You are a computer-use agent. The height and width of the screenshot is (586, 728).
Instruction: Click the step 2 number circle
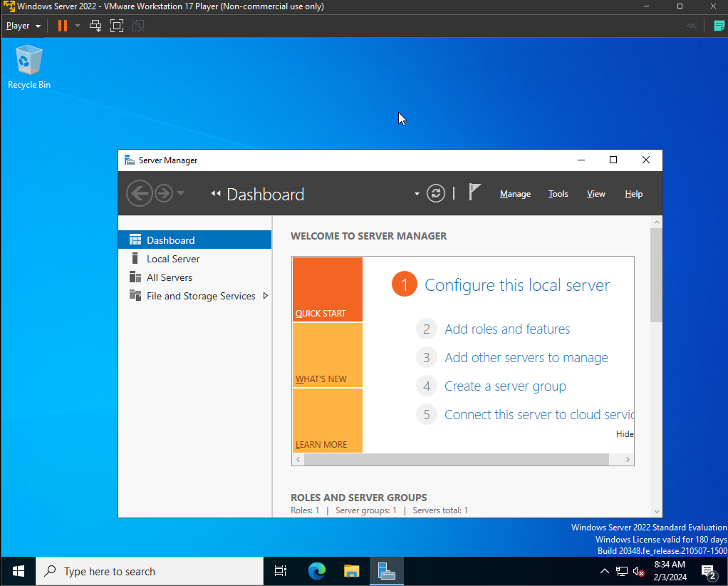[426, 329]
